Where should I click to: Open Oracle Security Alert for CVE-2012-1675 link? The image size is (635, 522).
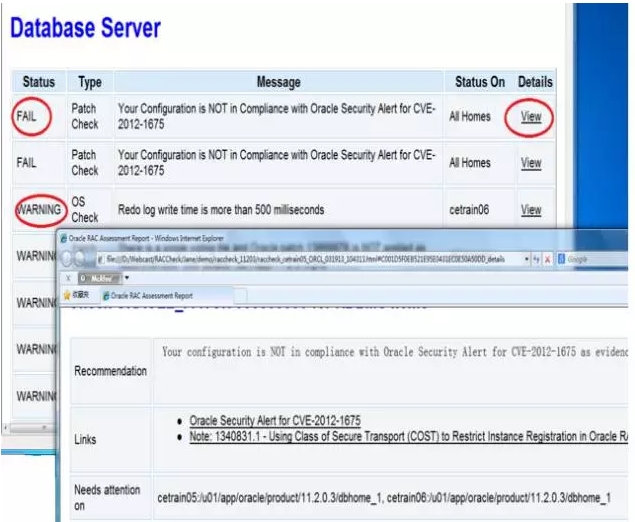coord(275,420)
